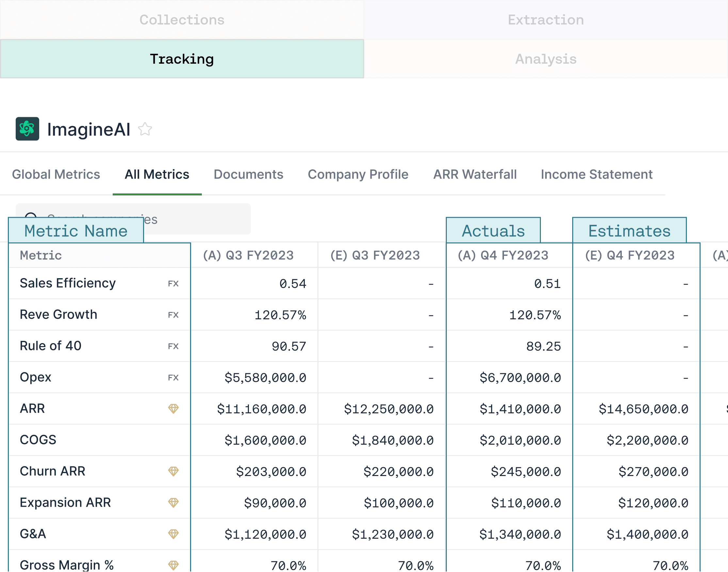Image resolution: width=728 pixels, height=572 pixels.
Task: Open the Documents tab
Action: tap(248, 174)
